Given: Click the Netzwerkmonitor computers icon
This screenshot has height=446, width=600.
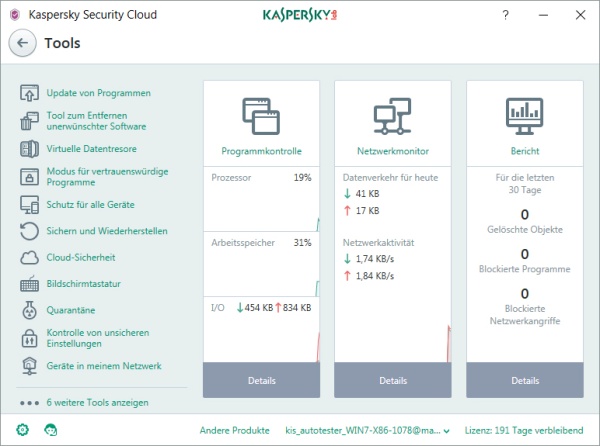Looking at the screenshot, I should tap(393, 116).
